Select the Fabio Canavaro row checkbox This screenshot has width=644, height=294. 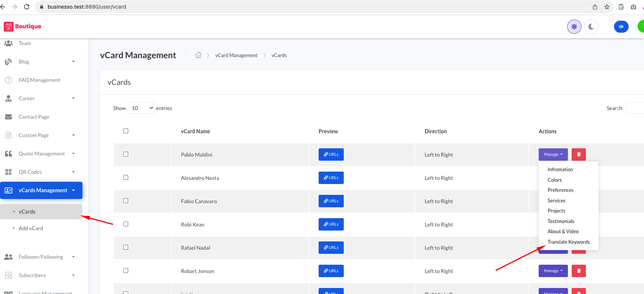tap(126, 201)
